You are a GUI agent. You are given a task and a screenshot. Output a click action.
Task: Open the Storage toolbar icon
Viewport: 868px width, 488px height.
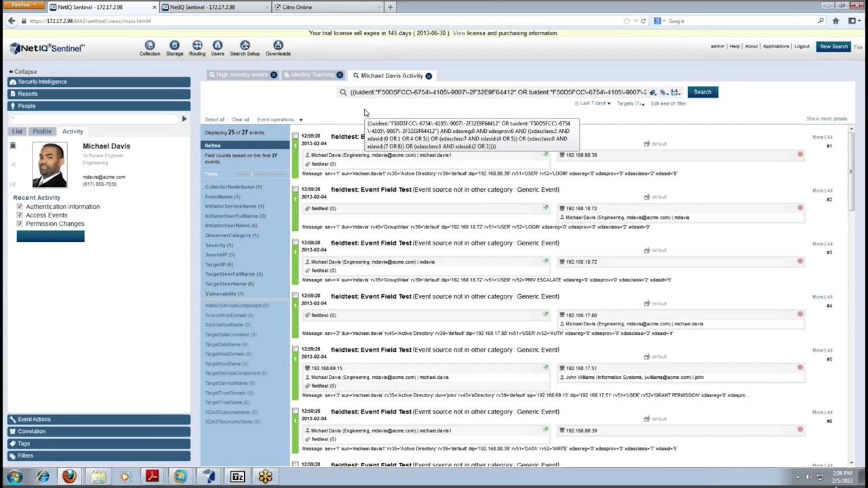point(174,48)
